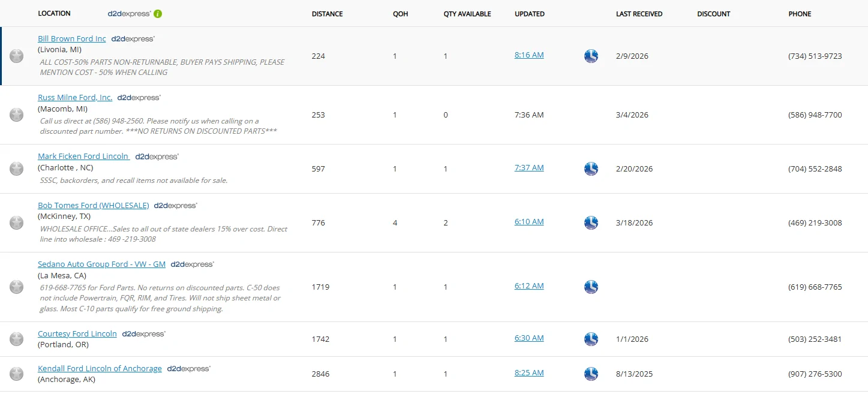This screenshot has width=868, height=400.
Task: Open Bob Tomes Ford (WHOLESALE) link
Action: (x=94, y=206)
